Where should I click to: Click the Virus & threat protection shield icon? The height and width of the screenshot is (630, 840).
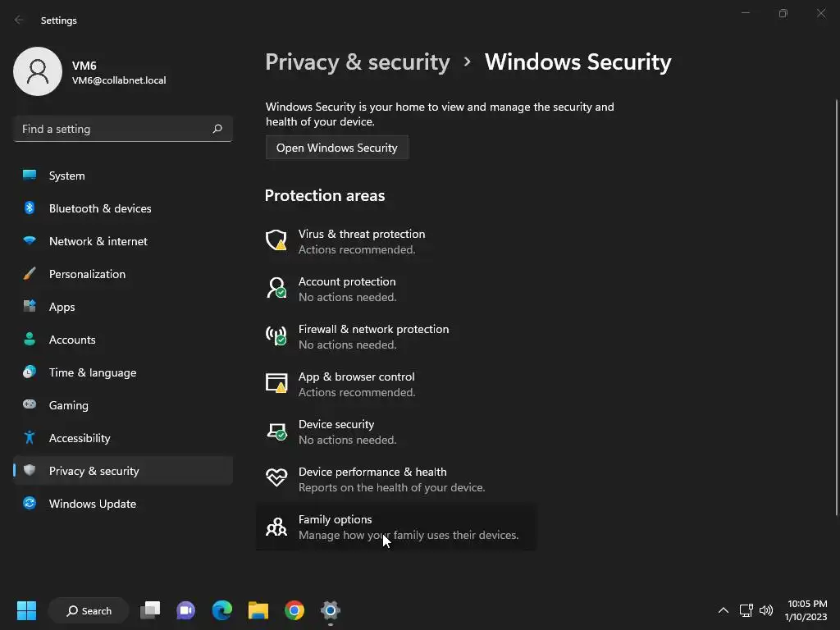coord(276,240)
